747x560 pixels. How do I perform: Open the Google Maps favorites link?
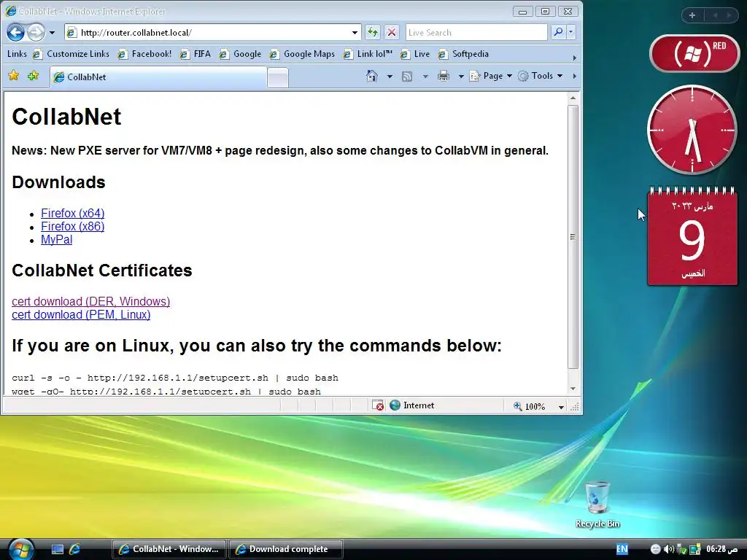pyautogui.click(x=303, y=54)
